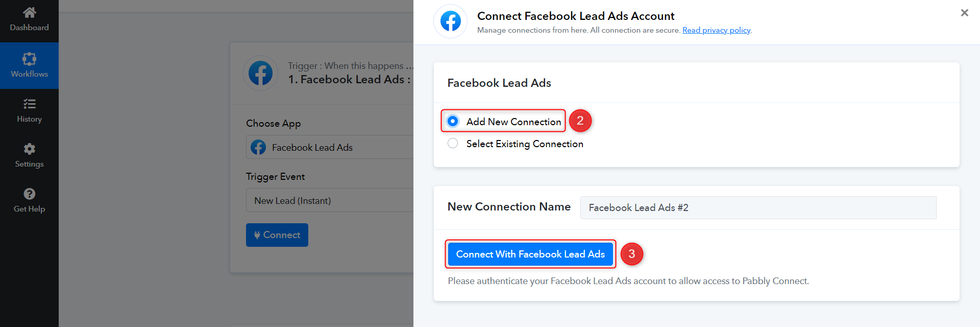
Task: Open the History list icon
Action: 30,104
